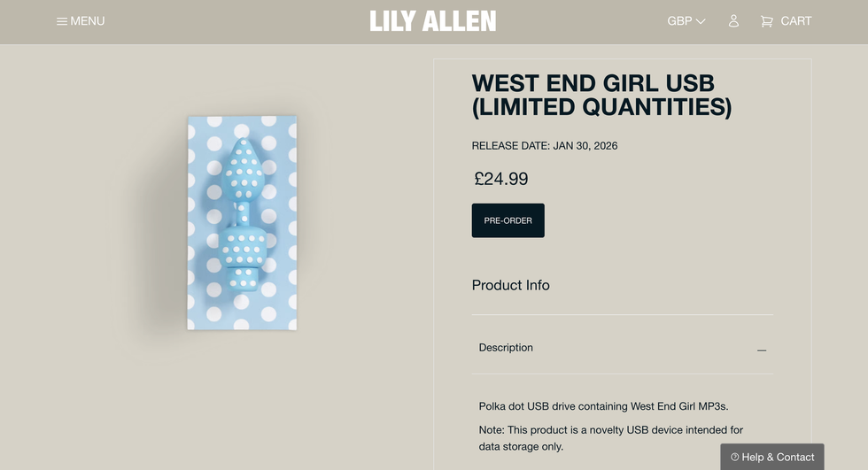Click the polka dot USB description paragraph
868x470 pixels.
coord(603,407)
